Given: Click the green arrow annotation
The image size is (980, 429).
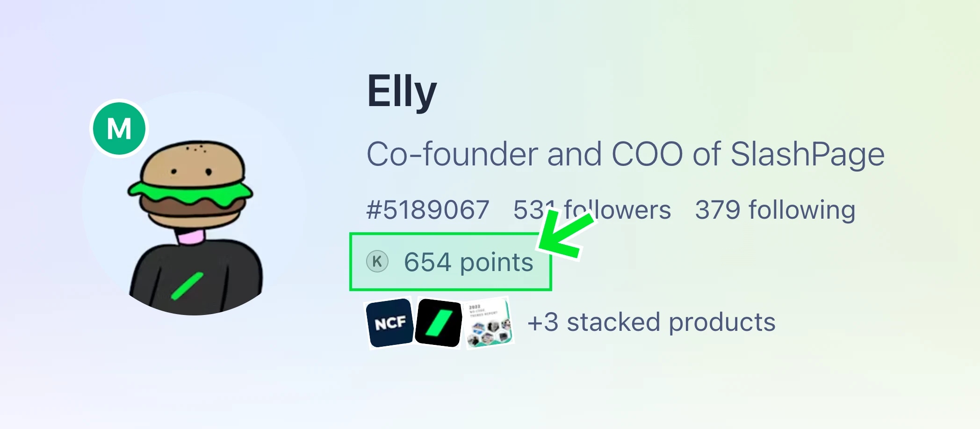Looking at the screenshot, I should 566,234.
